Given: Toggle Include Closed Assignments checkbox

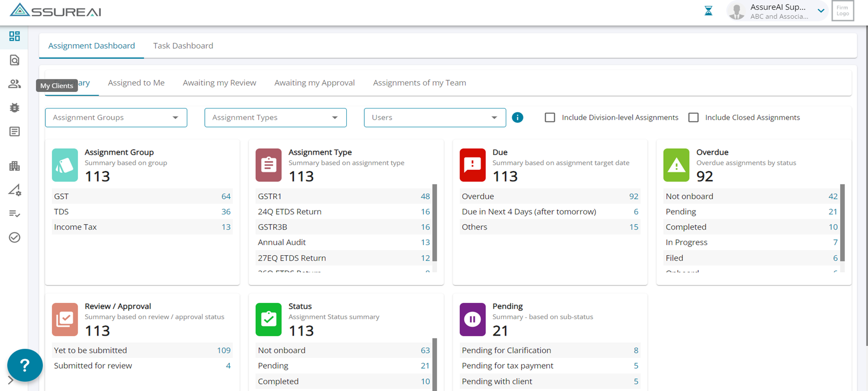Looking at the screenshot, I should [693, 118].
